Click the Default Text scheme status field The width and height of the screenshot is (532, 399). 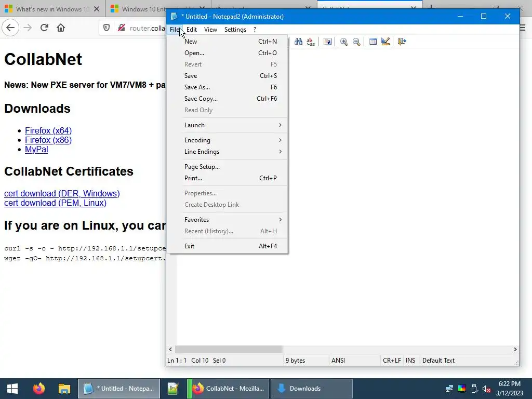[x=467, y=361]
